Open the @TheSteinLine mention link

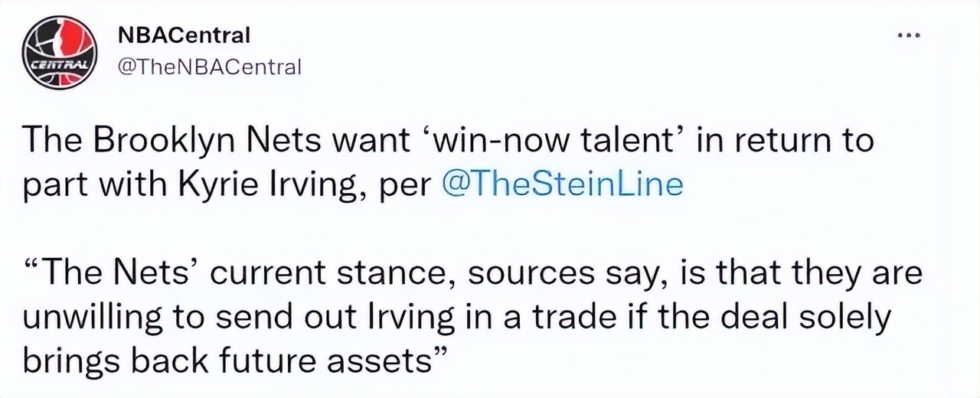pyautogui.click(x=563, y=185)
